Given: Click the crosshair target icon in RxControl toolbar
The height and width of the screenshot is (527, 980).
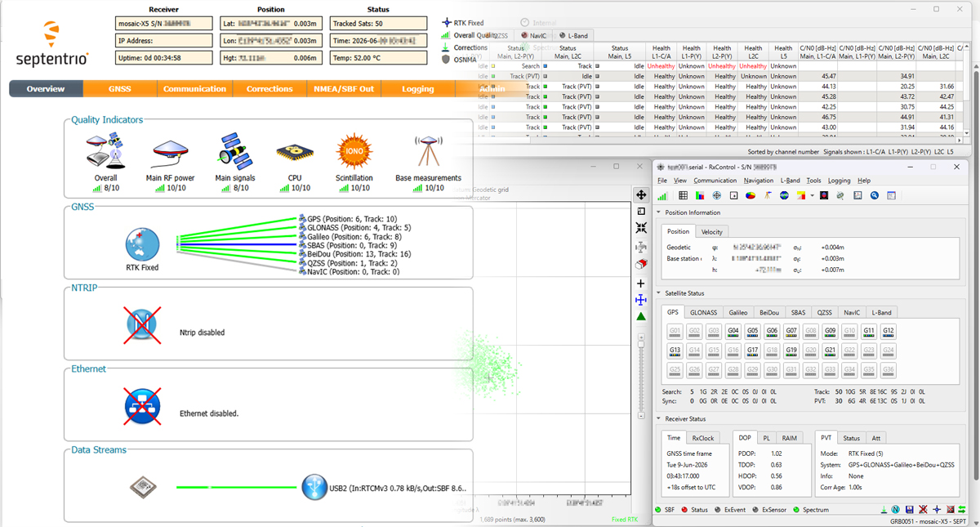Looking at the screenshot, I should [716, 196].
